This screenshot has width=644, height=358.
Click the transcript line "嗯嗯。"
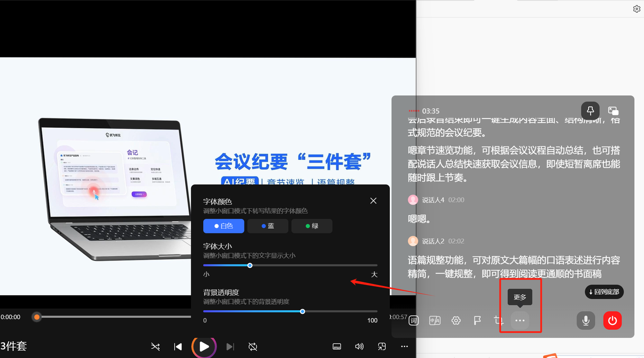point(420,220)
